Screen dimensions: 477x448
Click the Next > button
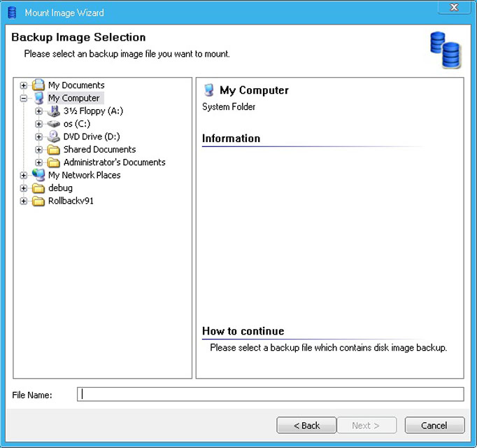pos(366,425)
